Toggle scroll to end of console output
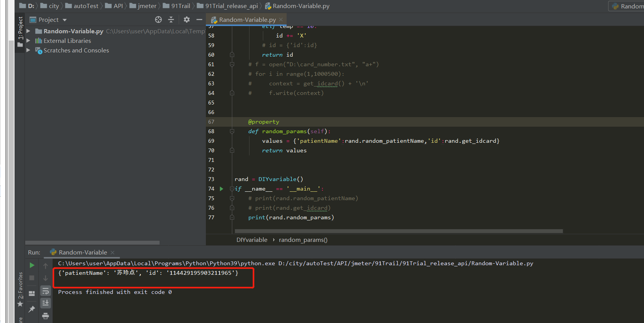Viewport: 644px width, 323px height. pyautogui.click(x=46, y=303)
